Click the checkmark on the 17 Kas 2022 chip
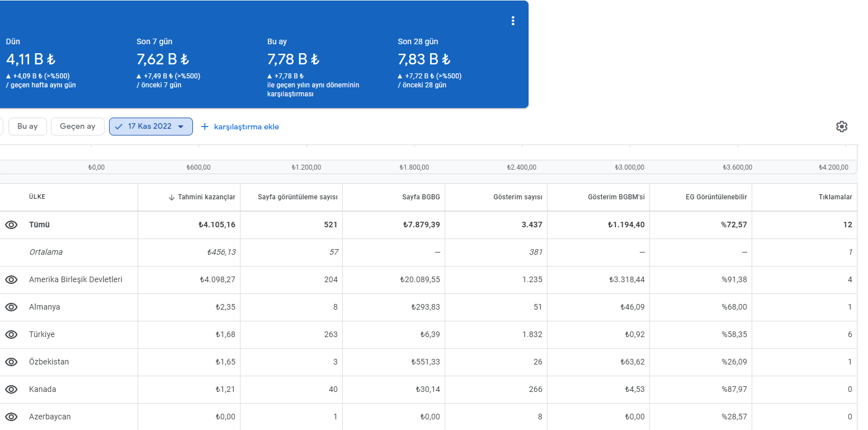The height and width of the screenshot is (430, 868). tap(119, 127)
